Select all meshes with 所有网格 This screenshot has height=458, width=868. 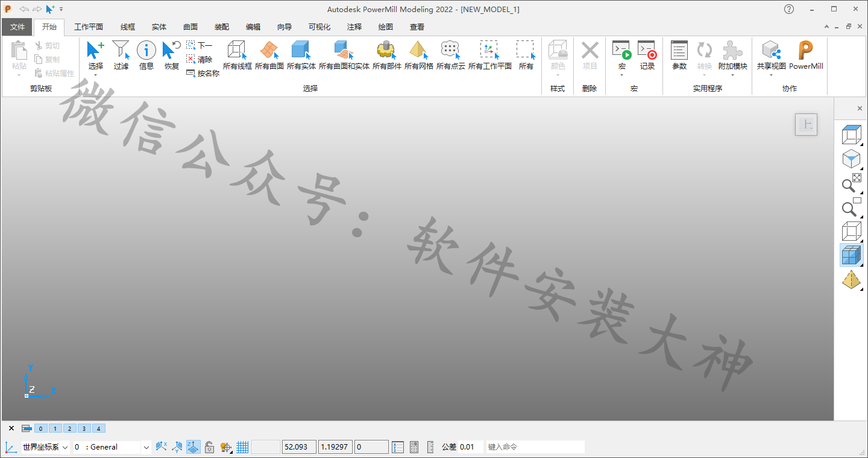coord(419,55)
